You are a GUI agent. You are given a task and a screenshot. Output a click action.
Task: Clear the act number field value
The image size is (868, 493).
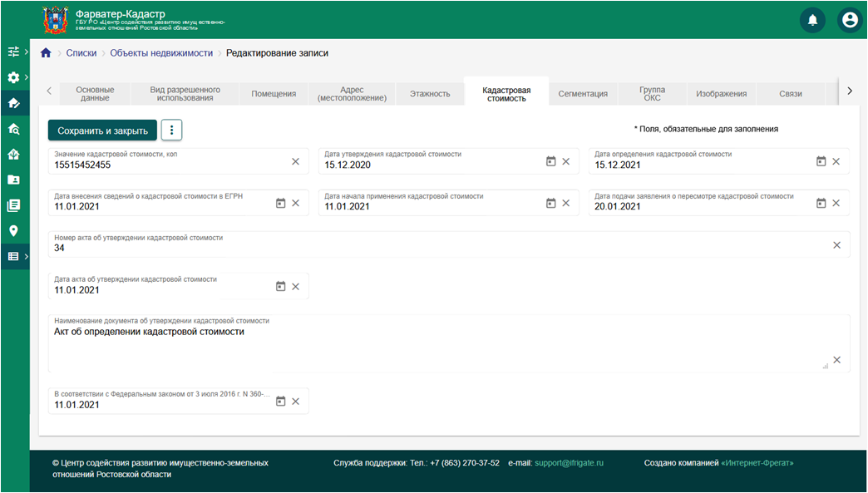coord(836,244)
